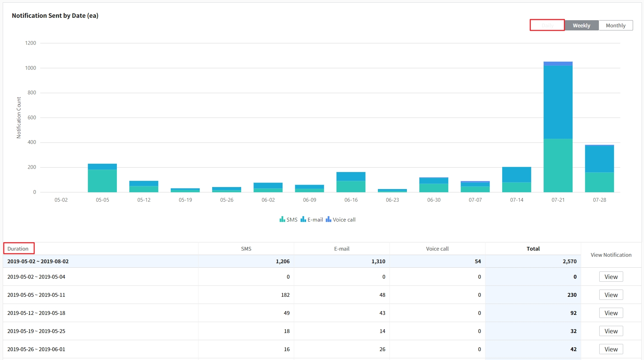
Task: View notifications for 2019-05-02 ~ 2019-05-04
Action: click(x=611, y=277)
